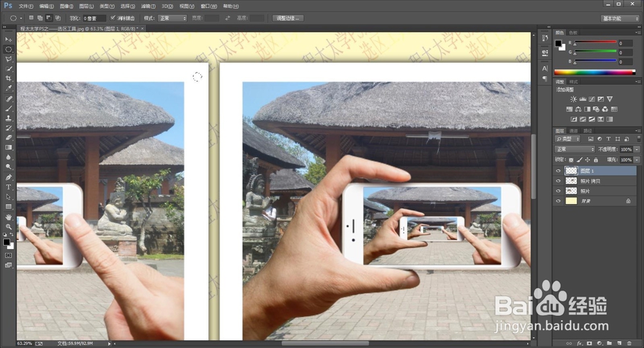Open the Layers panel flyout menu
Screen dimensions: 644x348
click(638, 131)
